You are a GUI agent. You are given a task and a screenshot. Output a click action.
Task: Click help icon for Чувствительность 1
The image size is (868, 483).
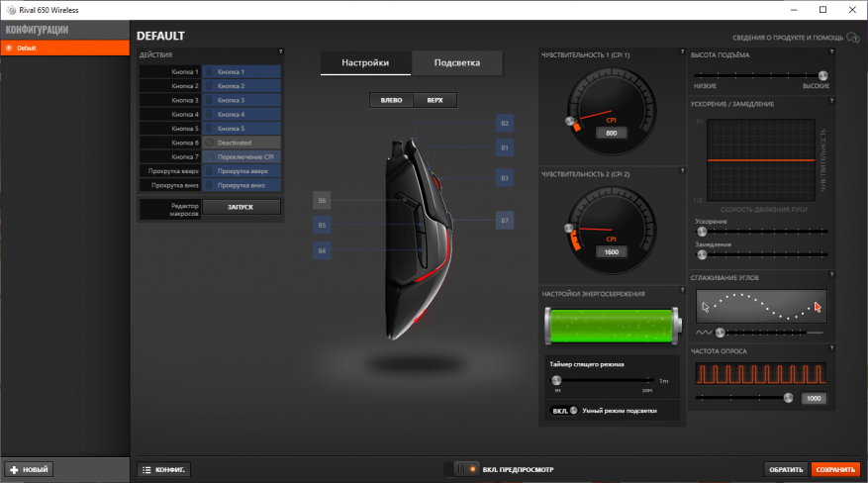(682, 51)
